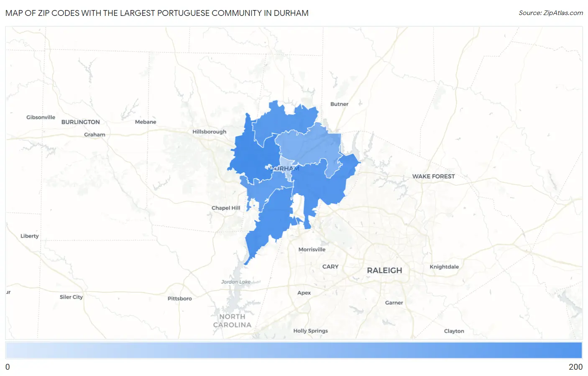This screenshot has height=376, width=588.
Task: Select the Raleigh city label
Action: click(384, 271)
